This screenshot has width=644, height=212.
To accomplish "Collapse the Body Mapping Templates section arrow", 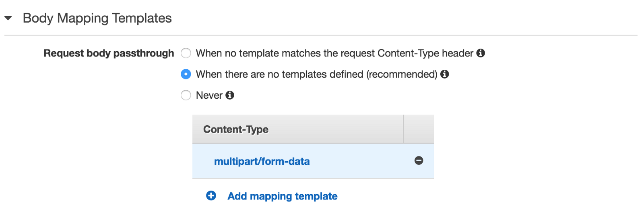I will tap(8, 18).
